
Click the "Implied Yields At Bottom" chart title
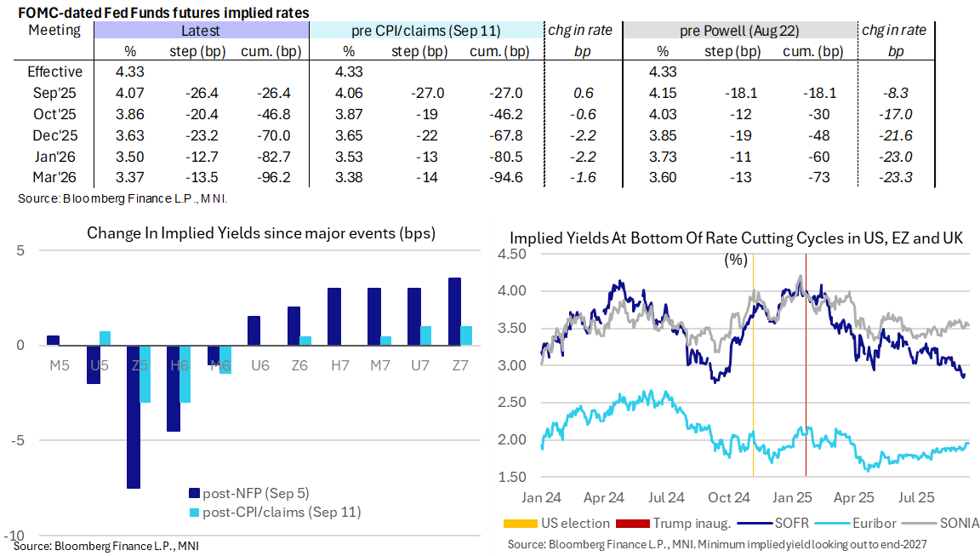[x=735, y=238]
